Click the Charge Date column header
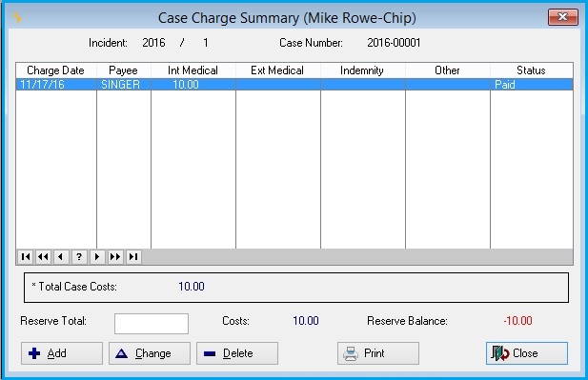This screenshot has height=380, width=588. [56, 70]
